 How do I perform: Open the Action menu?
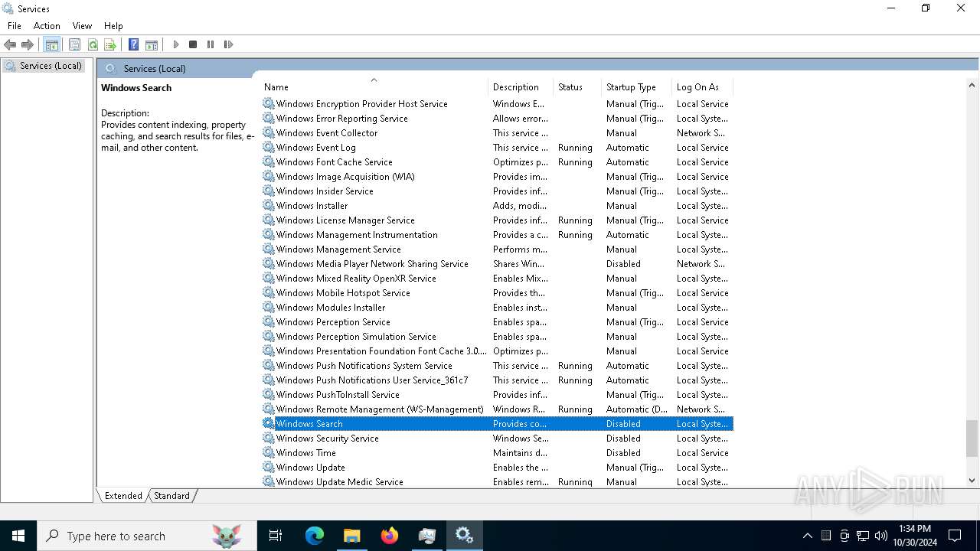click(47, 25)
